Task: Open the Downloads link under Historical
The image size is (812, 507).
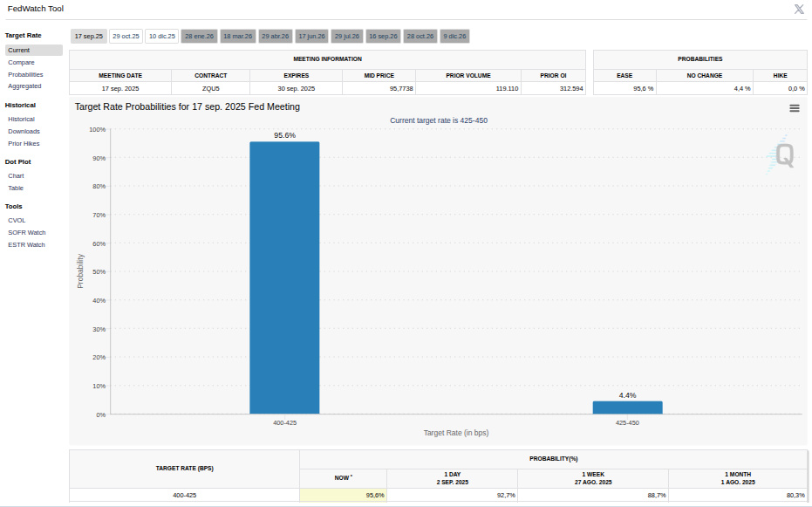Action: 24,132
